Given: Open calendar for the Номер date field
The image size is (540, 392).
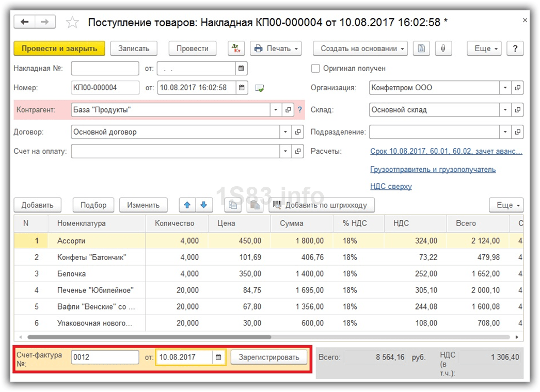Looking at the screenshot, I should pos(242,88).
